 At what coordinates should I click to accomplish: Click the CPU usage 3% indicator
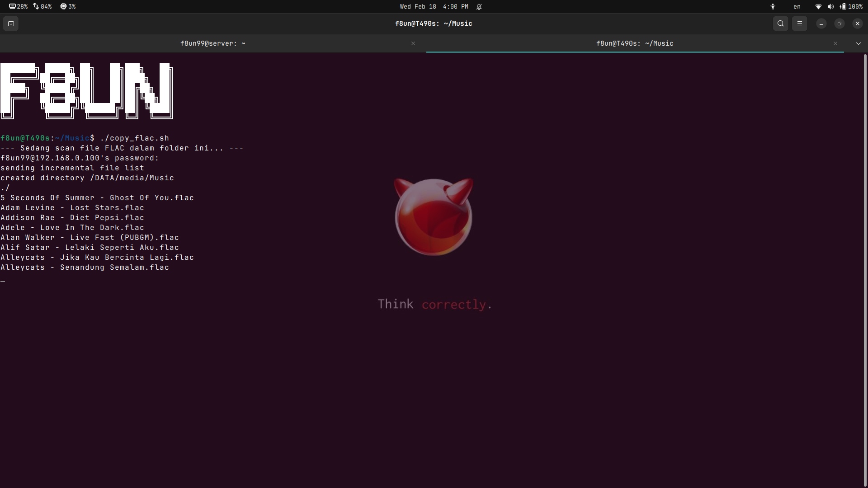click(68, 6)
